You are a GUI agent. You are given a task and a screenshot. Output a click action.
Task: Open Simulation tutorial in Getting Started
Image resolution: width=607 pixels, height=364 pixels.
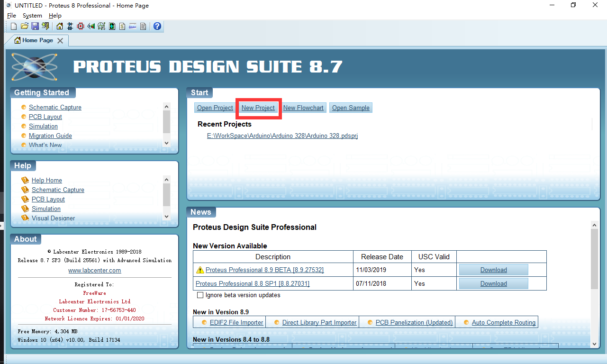click(x=43, y=126)
